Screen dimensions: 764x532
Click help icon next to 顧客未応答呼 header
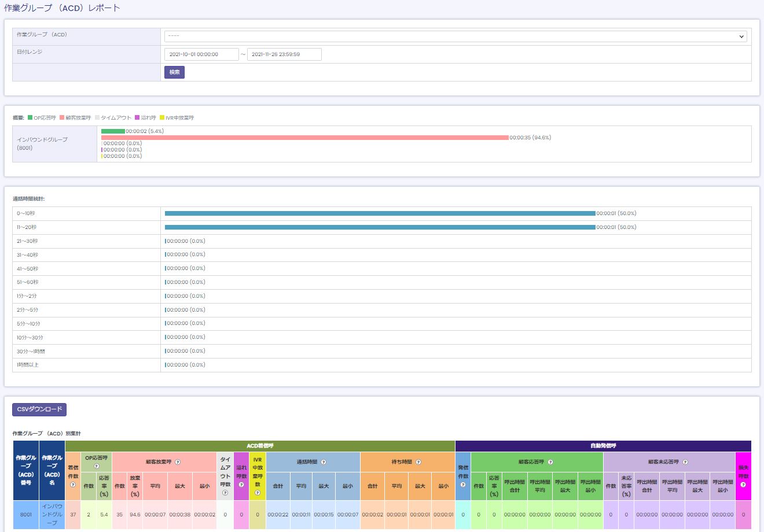pyautogui.click(x=685, y=463)
